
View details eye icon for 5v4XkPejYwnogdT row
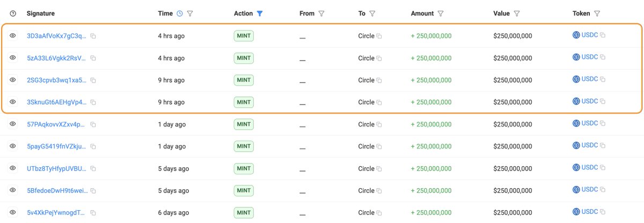click(x=13, y=212)
